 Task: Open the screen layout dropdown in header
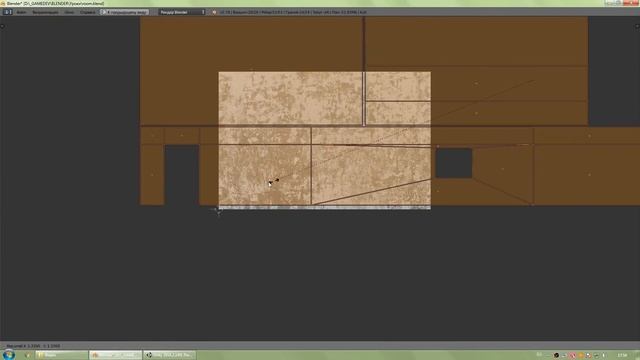124,12
